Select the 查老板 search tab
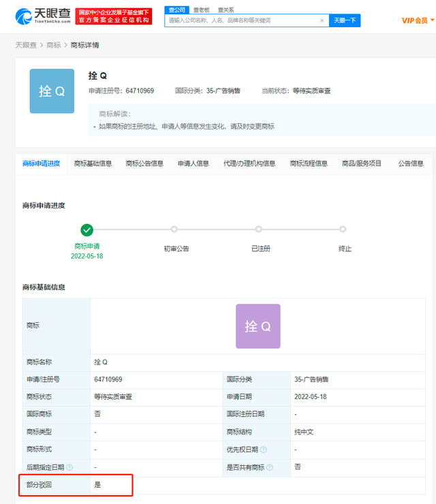436x504 pixels. pos(201,10)
